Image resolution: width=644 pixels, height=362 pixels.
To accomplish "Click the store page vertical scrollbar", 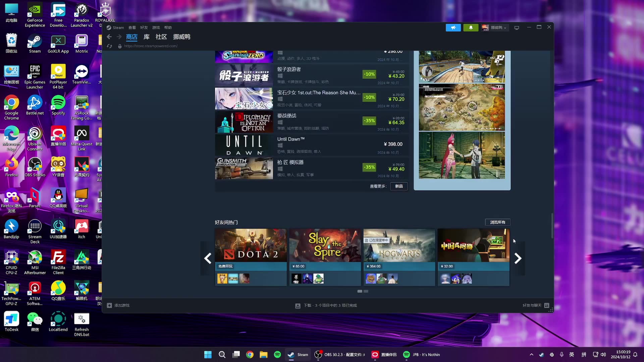I will click(552, 226).
